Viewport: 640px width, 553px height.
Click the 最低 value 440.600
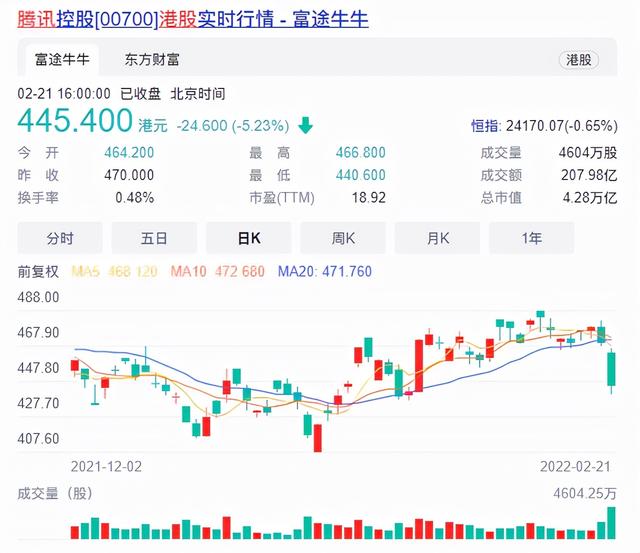pyautogui.click(x=360, y=175)
